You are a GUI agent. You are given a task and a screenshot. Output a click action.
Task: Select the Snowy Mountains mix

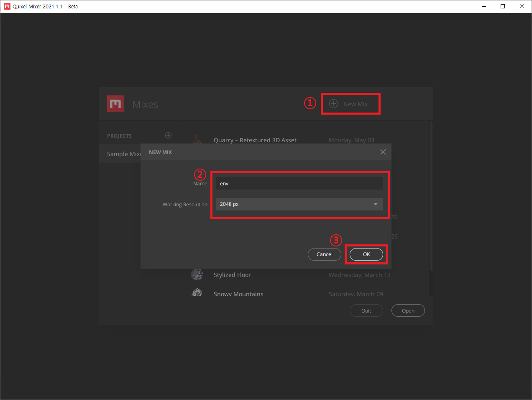click(x=238, y=294)
